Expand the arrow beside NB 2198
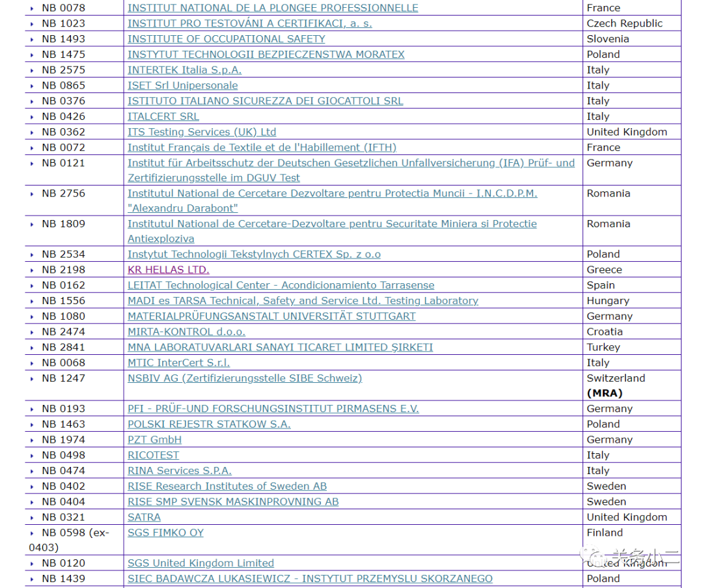This screenshot has width=703, height=588. point(33,270)
